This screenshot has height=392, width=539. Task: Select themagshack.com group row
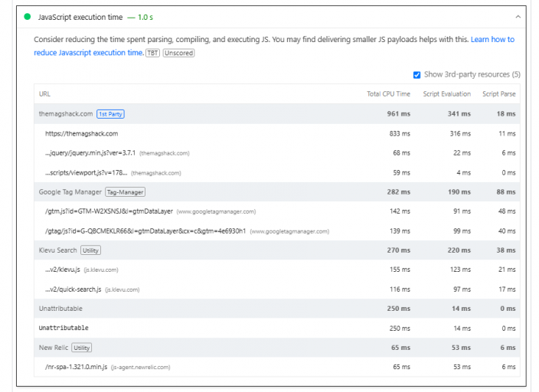pyautogui.click(x=276, y=114)
